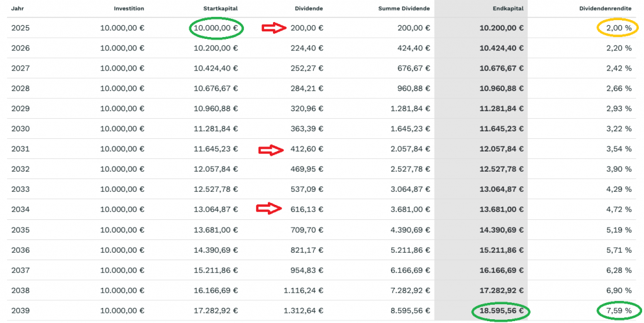The image size is (644, 323).
Task: Click the Dividendenrendite column header
Action: (605, 9)
